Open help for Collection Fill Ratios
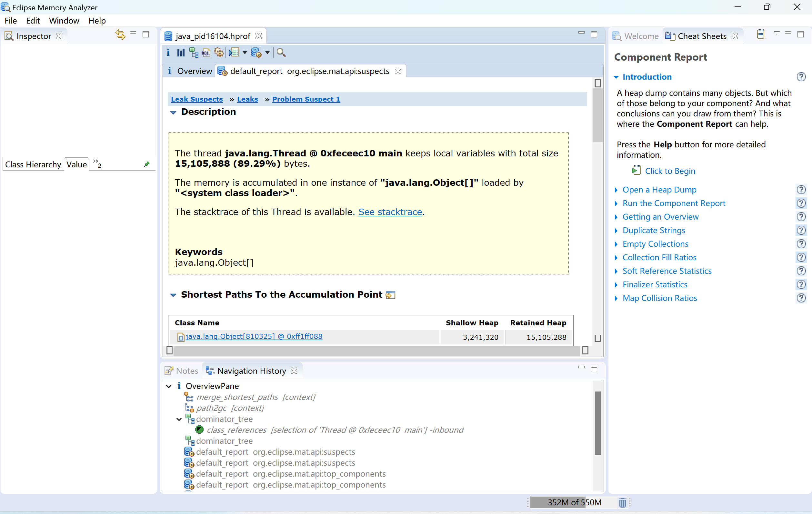Screen dimensions: 812x514 pos(801,258)
